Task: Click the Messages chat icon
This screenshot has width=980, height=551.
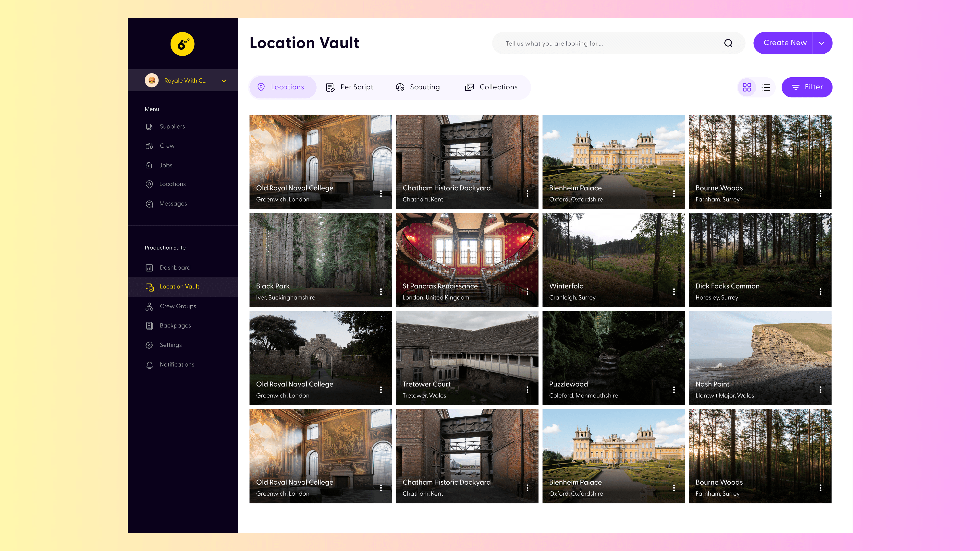Action: click(x=149, y=204)
